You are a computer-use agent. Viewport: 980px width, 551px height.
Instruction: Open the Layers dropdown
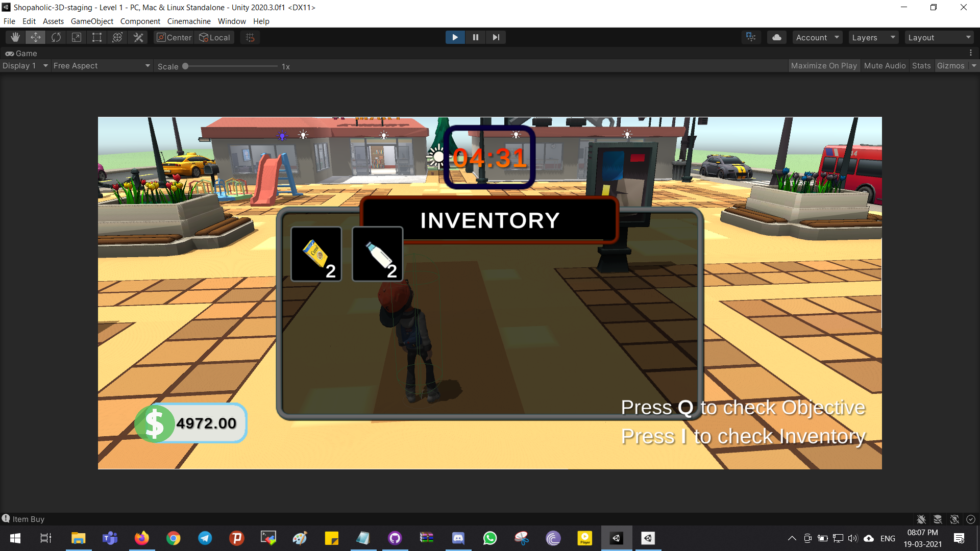tap(873, 37)
